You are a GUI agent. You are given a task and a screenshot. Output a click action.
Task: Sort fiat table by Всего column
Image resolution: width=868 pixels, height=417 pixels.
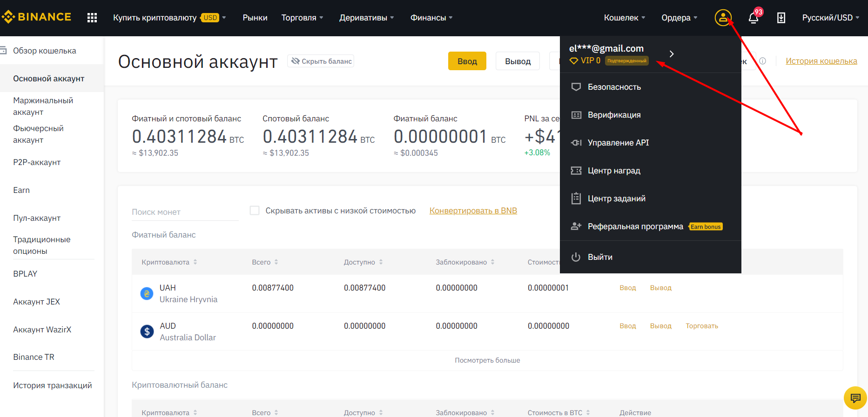(265, 262)
